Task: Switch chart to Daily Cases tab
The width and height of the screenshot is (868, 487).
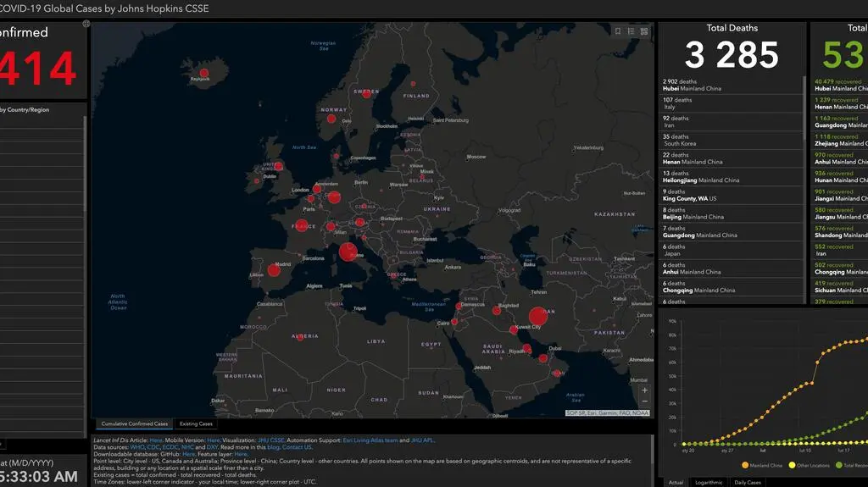Action: coord(748,483)
